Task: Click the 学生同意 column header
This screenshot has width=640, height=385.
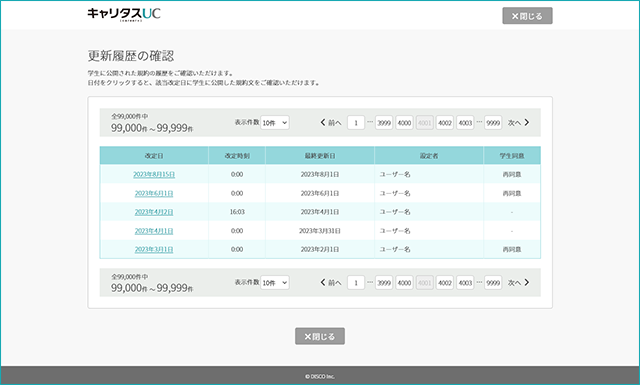Action: pos(512,156)
